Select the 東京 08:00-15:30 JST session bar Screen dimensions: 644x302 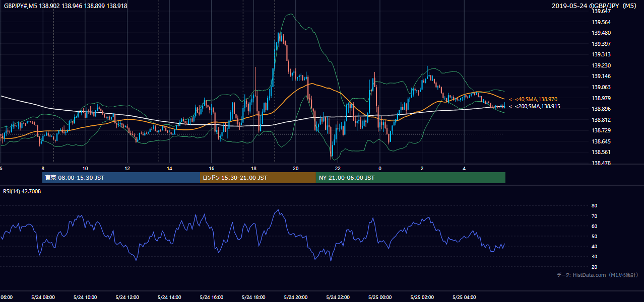click(x=121, y=178)
